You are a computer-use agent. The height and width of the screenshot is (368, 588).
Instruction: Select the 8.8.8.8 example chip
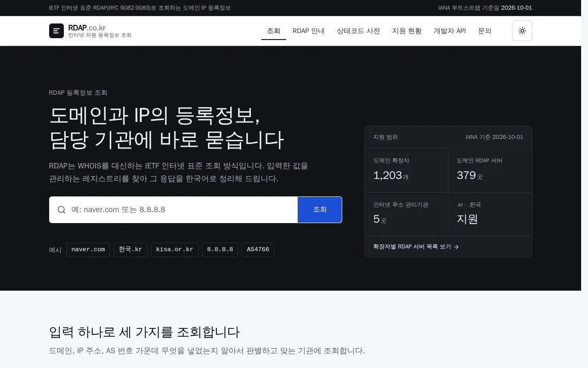pos(220,250)
